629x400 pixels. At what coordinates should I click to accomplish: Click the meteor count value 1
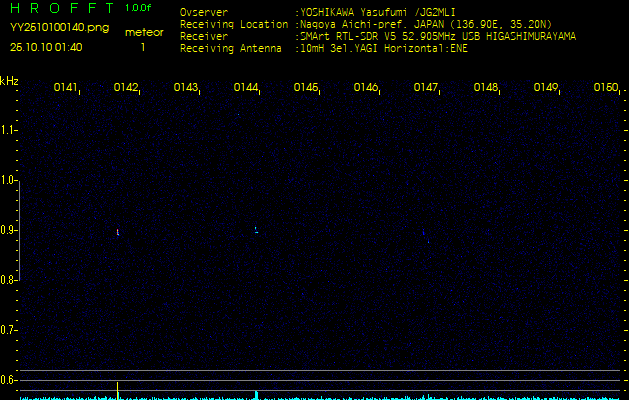point(143,47)
